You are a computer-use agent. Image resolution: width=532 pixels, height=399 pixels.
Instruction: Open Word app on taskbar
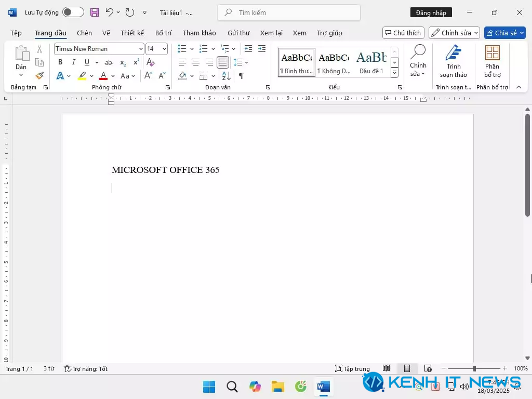(323, 387)
